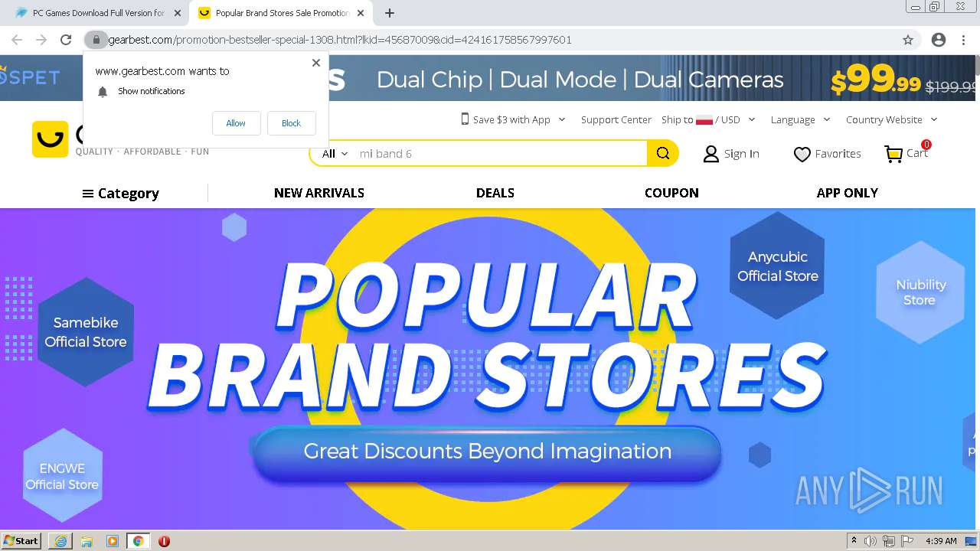The width and height of the screenshot is (980, 551).
Task: Block gearbest notifications
Action: pyautogui.click(x=291, y=123)
